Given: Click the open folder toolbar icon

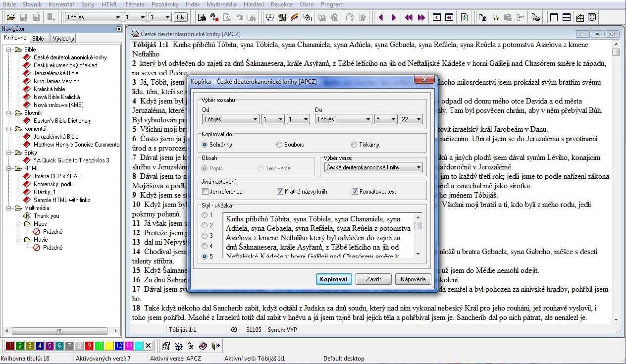Looking at the screenshot, I should (10, 17).
